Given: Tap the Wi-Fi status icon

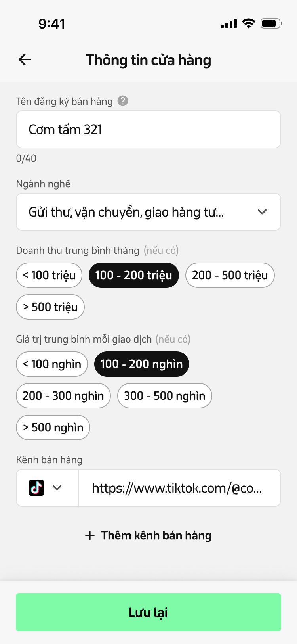Looking at the screenshot, I should coord(249,23).
